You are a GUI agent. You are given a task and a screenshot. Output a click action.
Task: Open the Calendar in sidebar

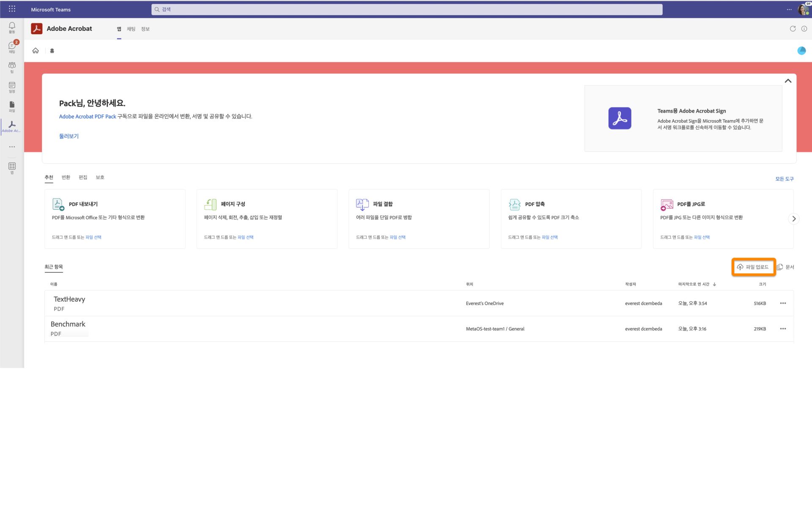click(12, 87)
